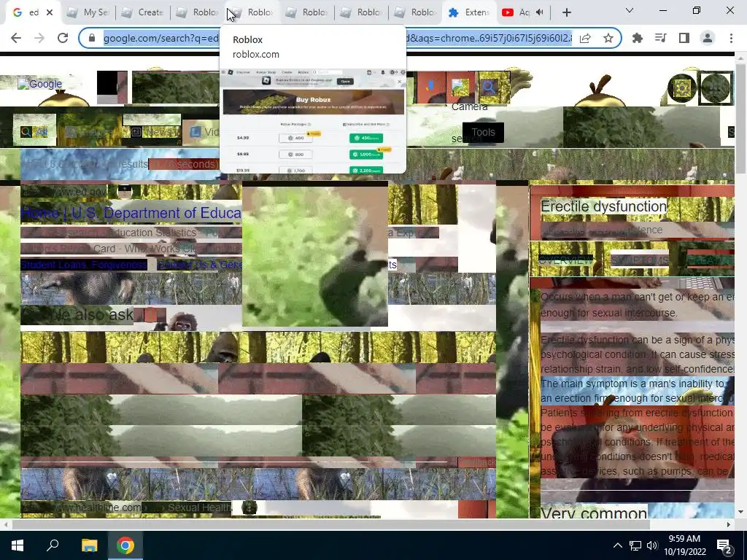Click the 'Occurs when a man can't' description
Viewport: 747px width, 560px height.
637,305
